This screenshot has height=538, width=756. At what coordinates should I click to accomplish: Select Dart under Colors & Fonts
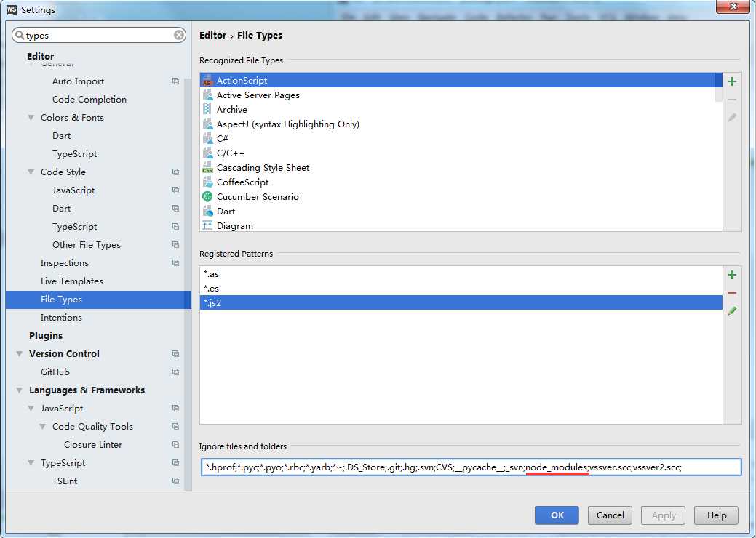(x=62, y=136)
